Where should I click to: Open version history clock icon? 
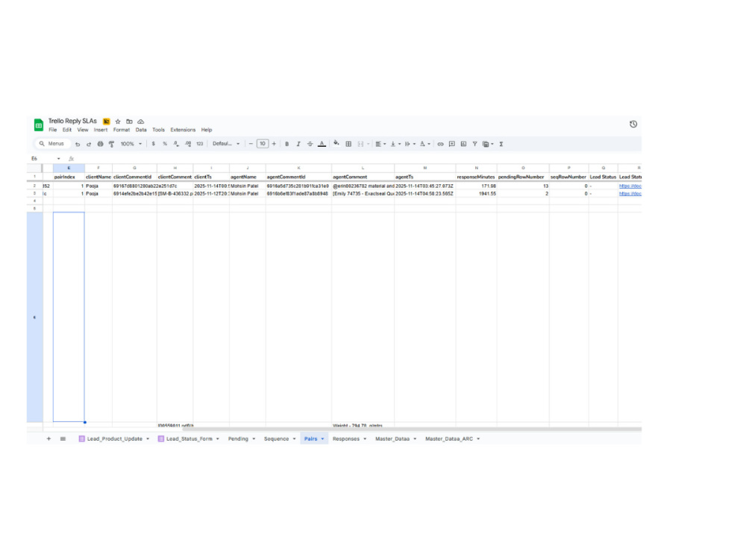point(633,124)
